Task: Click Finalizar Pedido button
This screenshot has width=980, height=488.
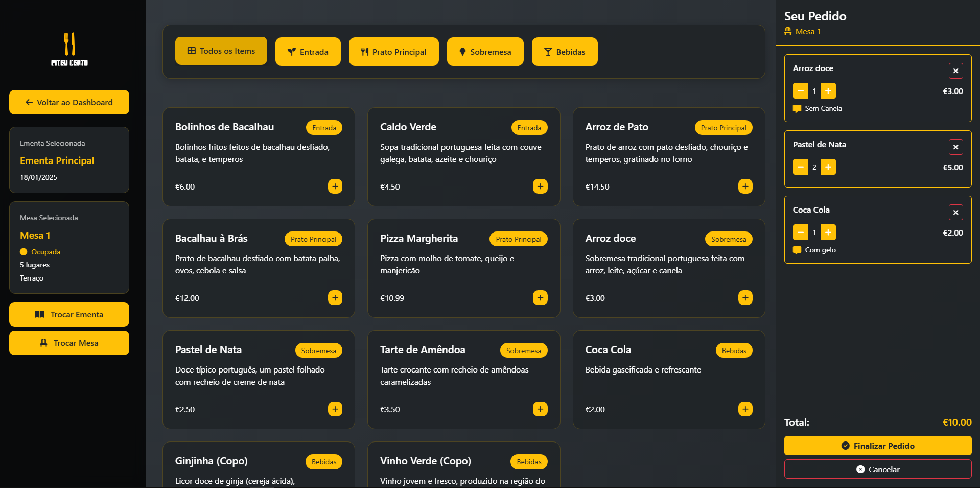Action: [877, 446]
